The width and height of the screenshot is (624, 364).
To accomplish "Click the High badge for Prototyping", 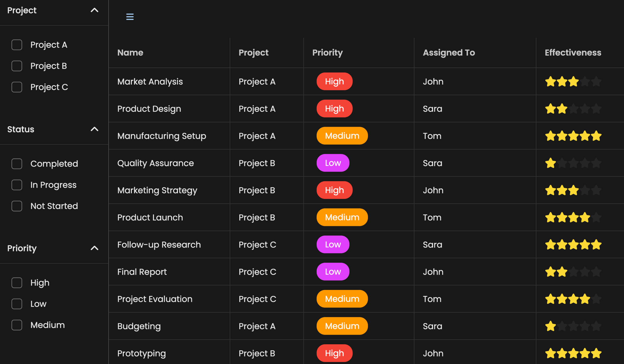I will 334,353.
